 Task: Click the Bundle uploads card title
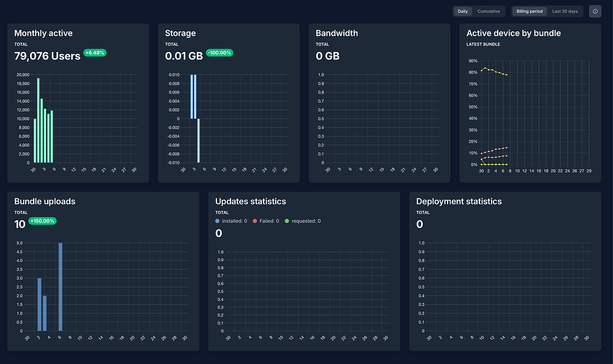[45, 202]
